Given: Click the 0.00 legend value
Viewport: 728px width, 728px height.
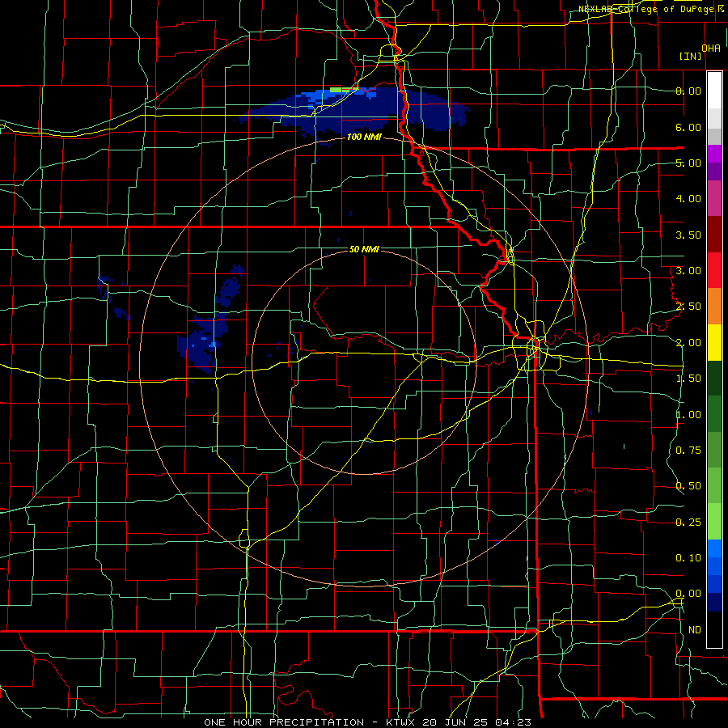Looking at the screenshot, I should pos(688,594).
